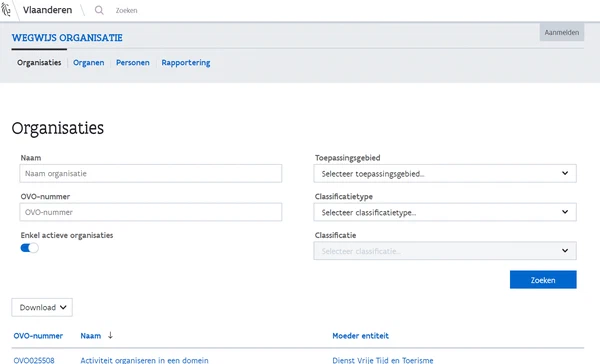Switch to the Organisaties tab
The width and height of the screenshot is (600, 364).
(39, 62)
